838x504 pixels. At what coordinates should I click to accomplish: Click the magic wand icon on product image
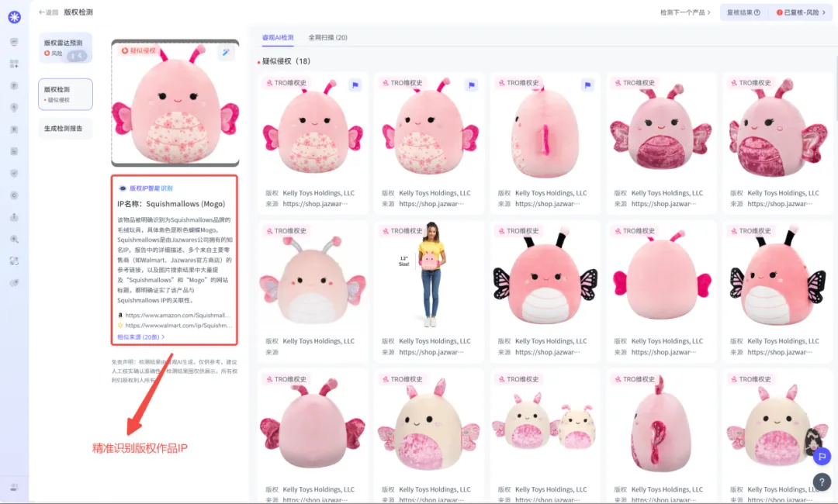click(226, 52)
